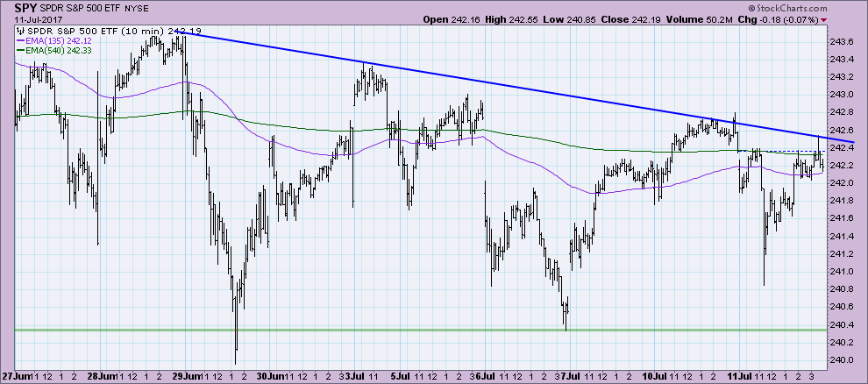Click the 240.0 price axis label
868x384 pixels.
[841, 359]
